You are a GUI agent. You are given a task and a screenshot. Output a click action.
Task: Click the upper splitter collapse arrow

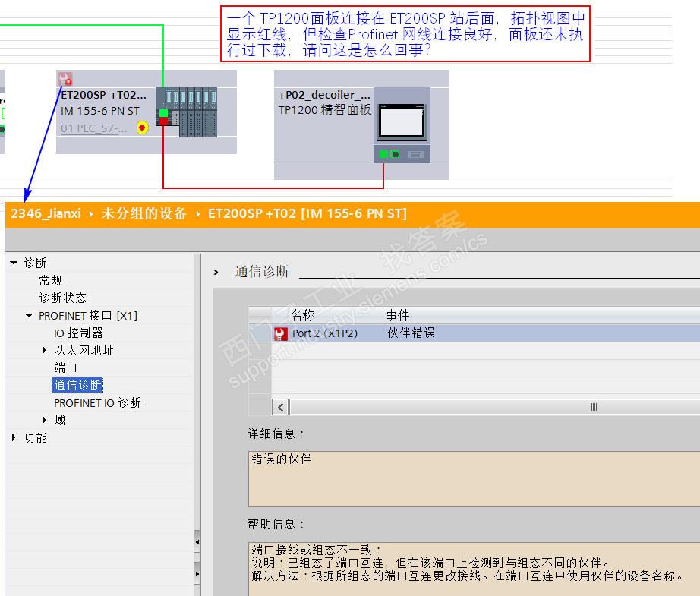pyautogui.click(x=197, y=542)
